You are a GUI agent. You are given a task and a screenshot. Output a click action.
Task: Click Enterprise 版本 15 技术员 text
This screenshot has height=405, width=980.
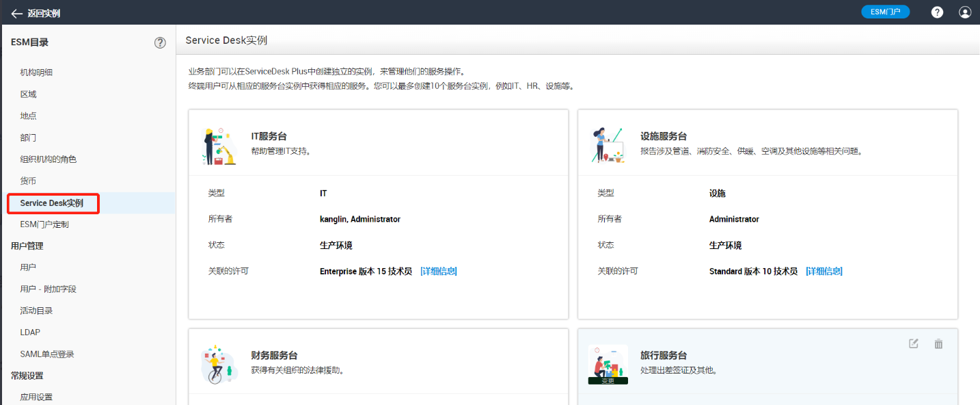[x=366, y=272]
